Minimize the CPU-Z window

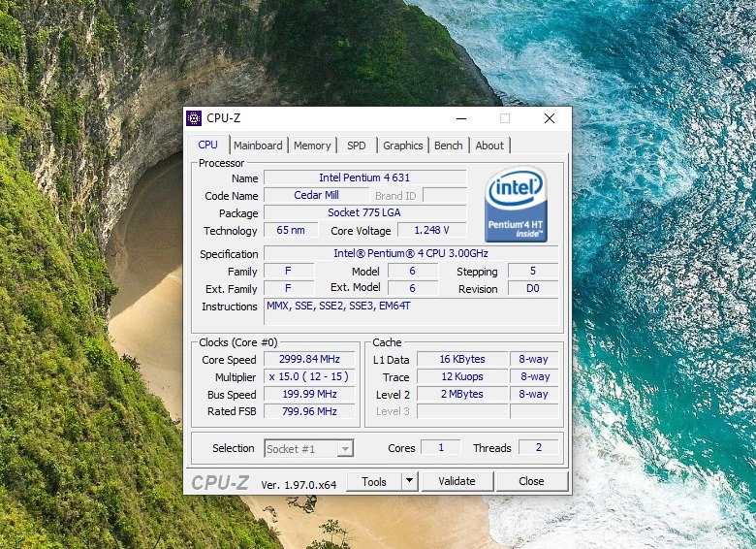pos(459,118)
